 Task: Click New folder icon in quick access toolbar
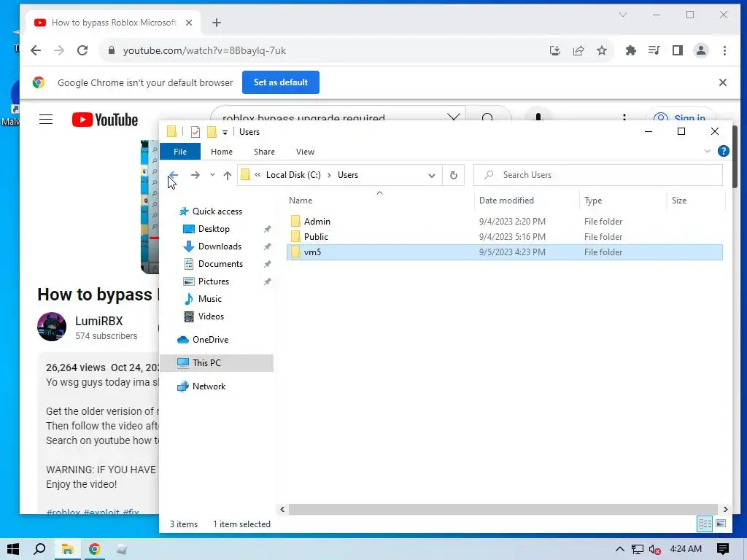[x=212, y=132]
